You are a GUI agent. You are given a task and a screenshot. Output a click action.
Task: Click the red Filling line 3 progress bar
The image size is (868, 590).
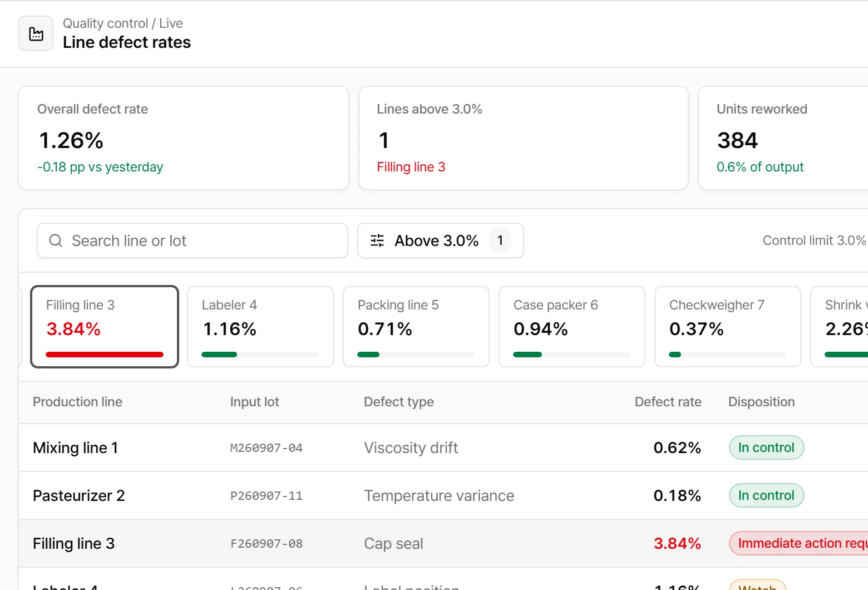105,355
